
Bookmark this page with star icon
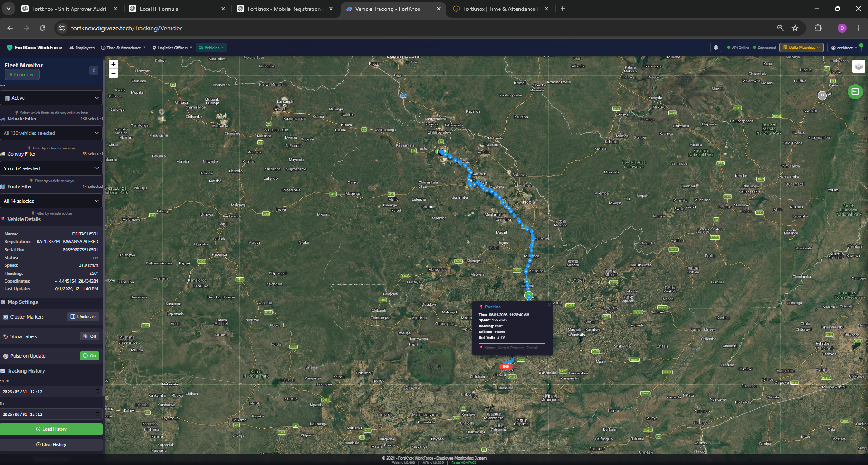(x=795, y=28)
